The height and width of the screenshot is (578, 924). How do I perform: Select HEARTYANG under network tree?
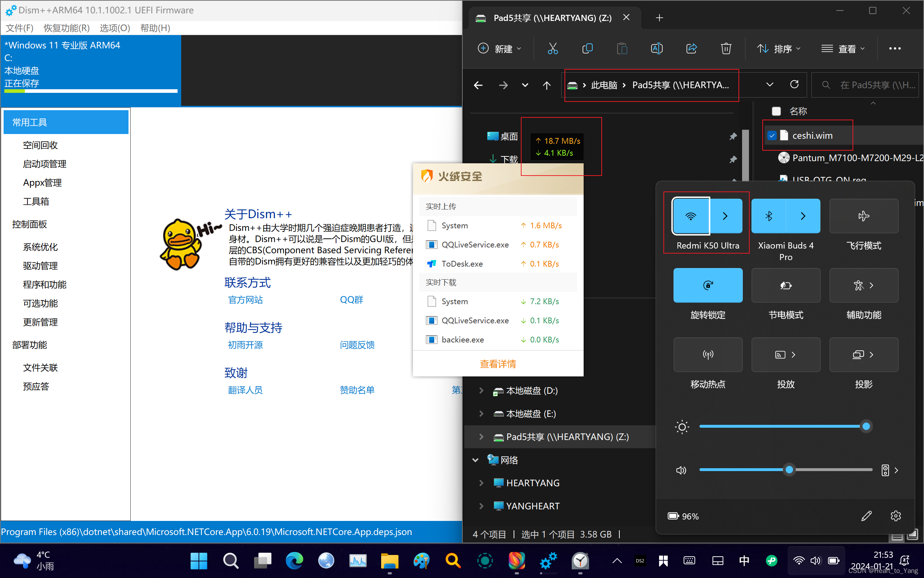(532, 483)
